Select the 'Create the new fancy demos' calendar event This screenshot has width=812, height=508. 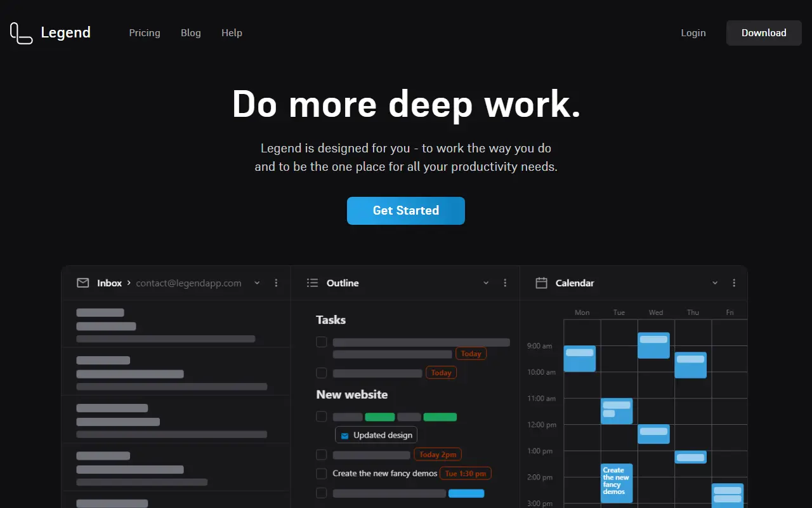click(x=617, y=483)
